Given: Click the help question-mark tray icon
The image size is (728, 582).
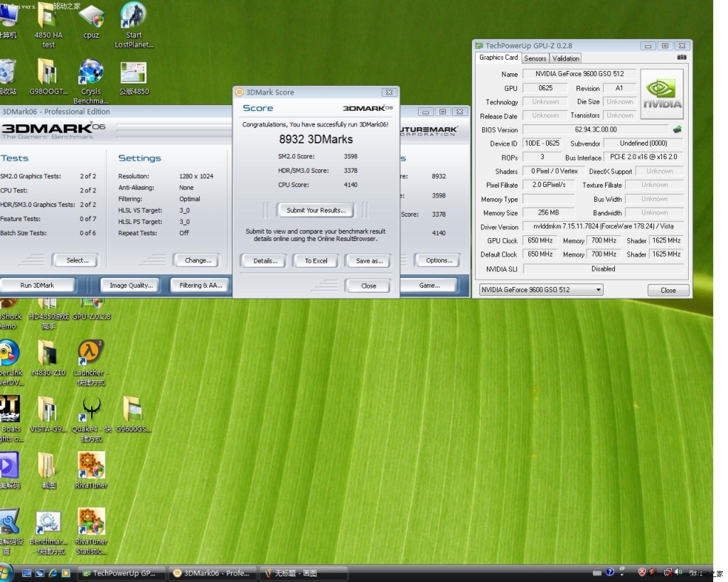Looking at the screenshot, I should pyautogui.click(x=609, y=572).
